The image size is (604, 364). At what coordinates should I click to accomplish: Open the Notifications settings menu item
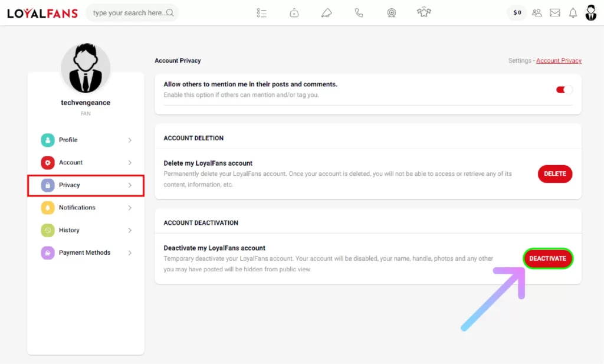[86, 208]
